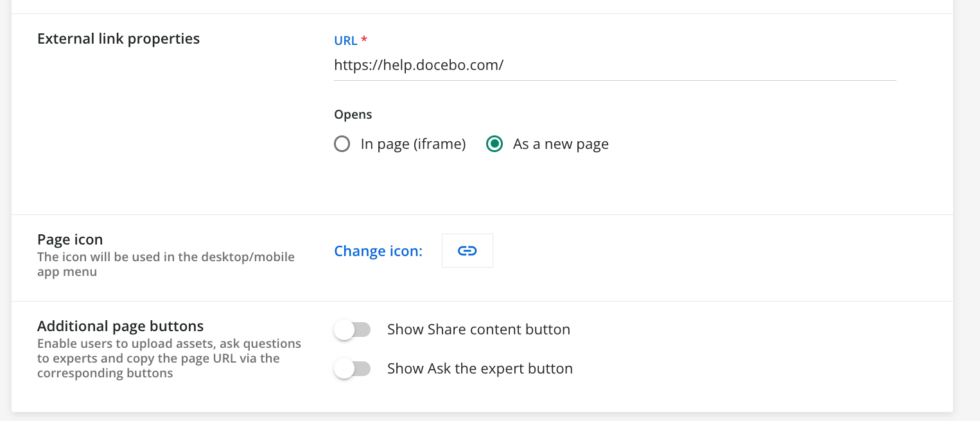Viewport: 980px width, 421px height.
Task: Click the "Additional page buttons" section heading
Action: tap(120, 325)
